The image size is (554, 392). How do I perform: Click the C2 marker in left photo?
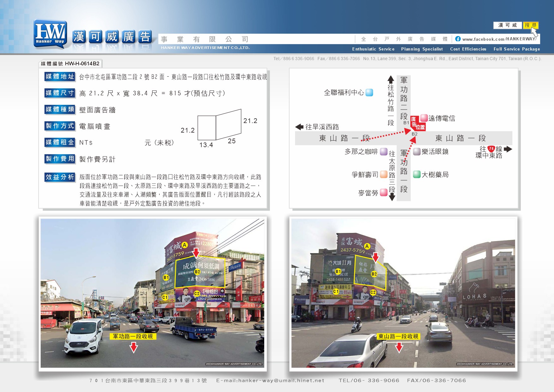197,293
